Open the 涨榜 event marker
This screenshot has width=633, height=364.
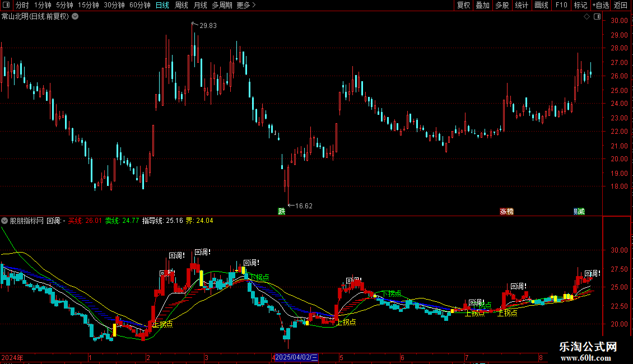pyautogui.click(x=506, y=212)
